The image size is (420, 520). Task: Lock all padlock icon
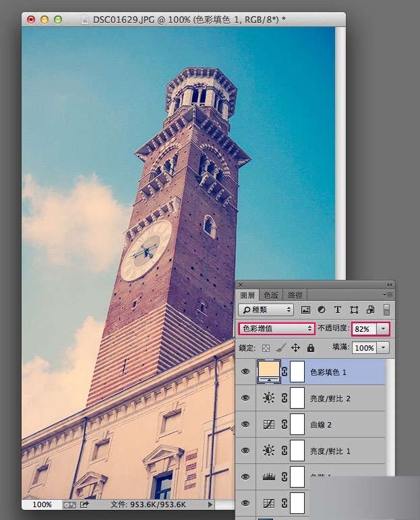tap(310, 347)
